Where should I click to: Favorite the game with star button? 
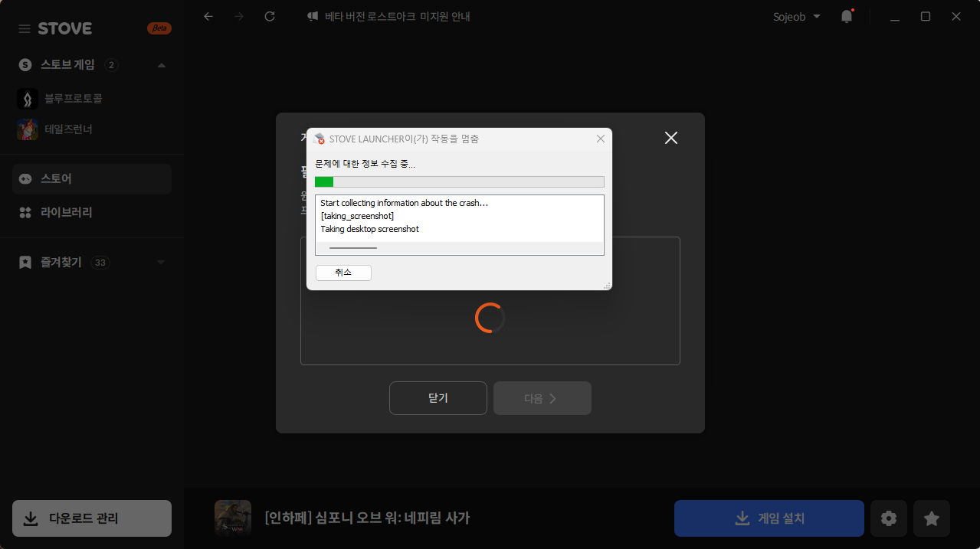coord(932,518)
